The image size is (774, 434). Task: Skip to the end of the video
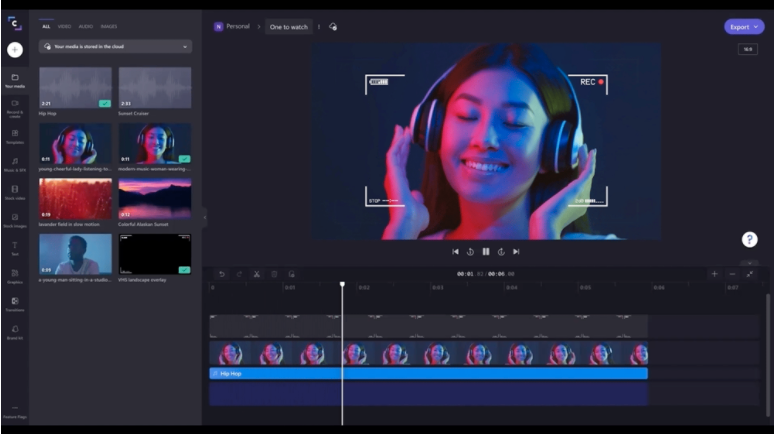tap(516, 252)
